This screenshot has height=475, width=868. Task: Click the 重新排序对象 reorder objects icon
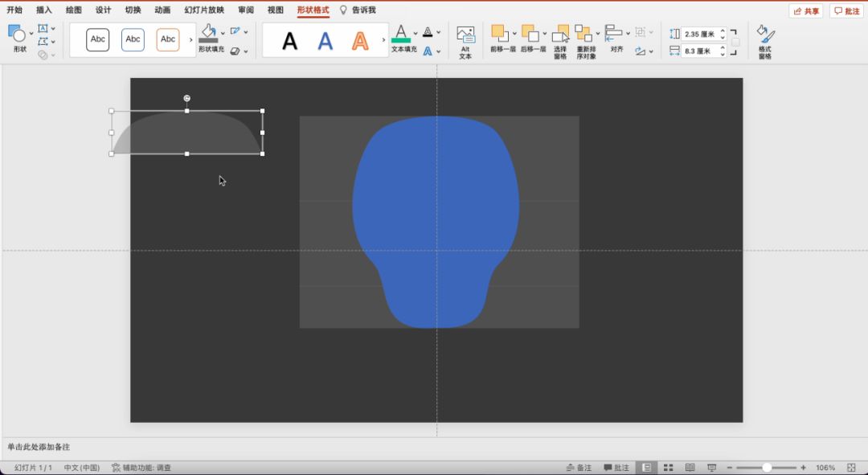pyautogui.click(x=583, y=33)
